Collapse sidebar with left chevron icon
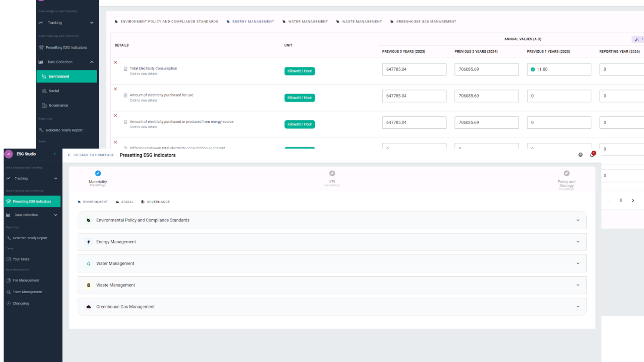644x362 pixels. [55, 154]
